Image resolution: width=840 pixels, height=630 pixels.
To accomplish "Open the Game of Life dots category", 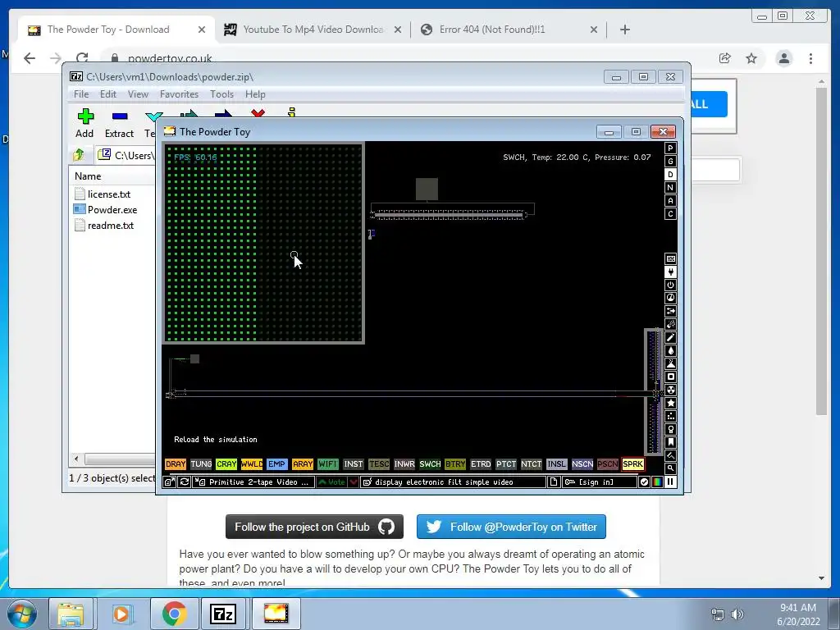I will [670, 416].
